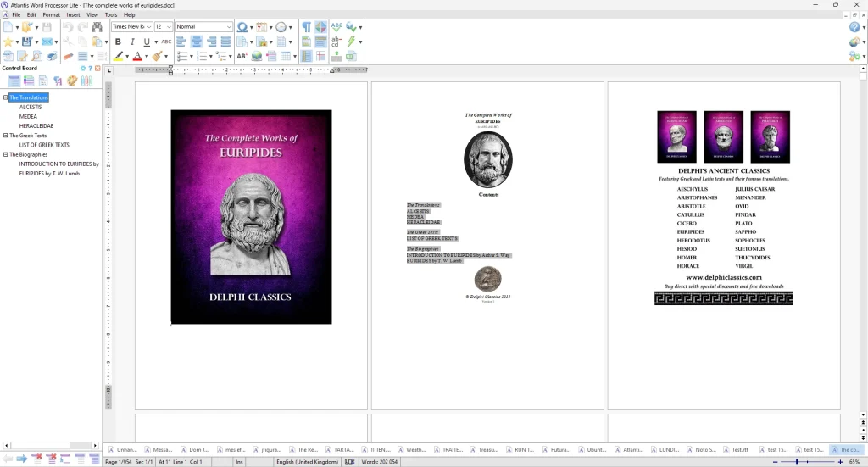Toggle display of paragraph marks

(306, 27)
